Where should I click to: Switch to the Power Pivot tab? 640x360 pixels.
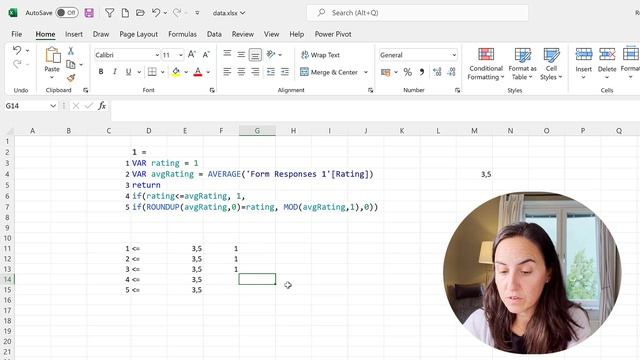333,34
